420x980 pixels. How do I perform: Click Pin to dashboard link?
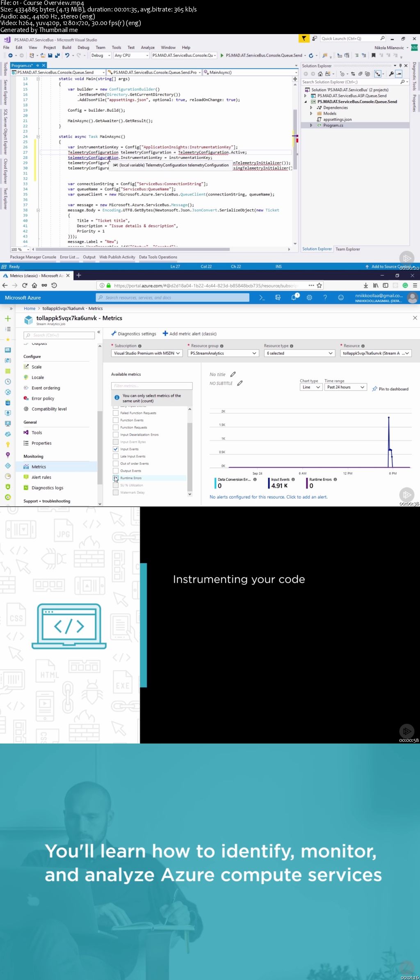390,389
